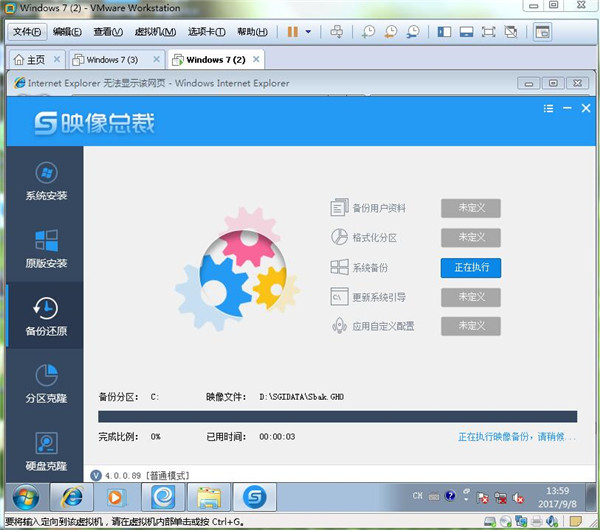Open the 帮助(H) menu
The image size is (600, 530).
tap(252, 32)
